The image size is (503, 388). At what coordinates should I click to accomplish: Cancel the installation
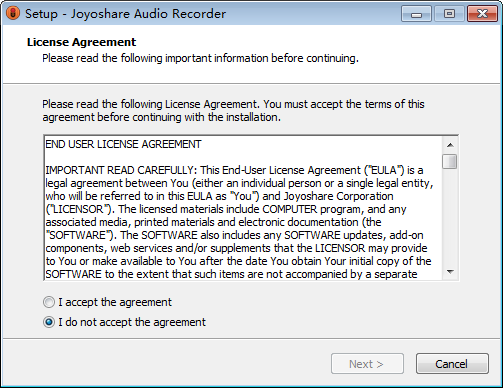[x=452, y=364]
